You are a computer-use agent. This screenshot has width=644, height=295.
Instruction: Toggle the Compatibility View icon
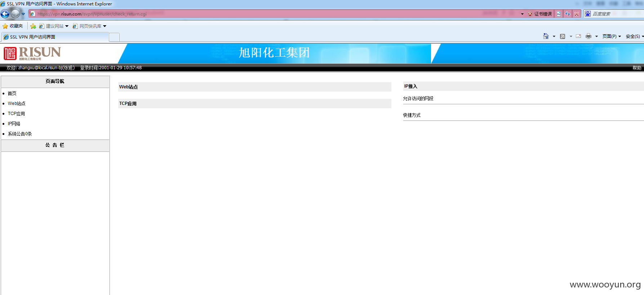559,14
